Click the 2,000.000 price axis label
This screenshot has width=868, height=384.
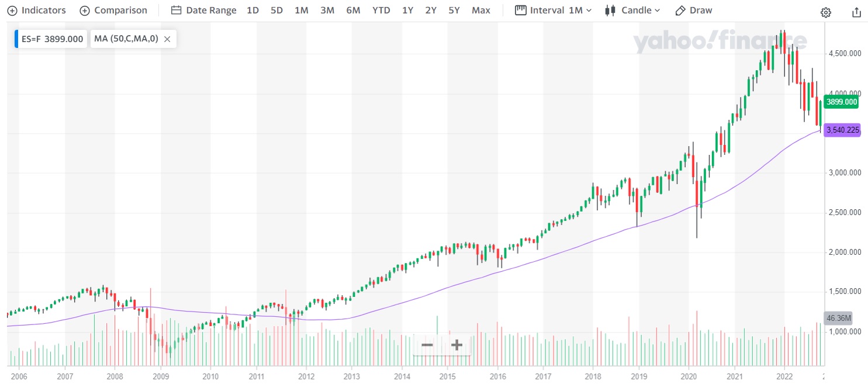tap(844, 252)
